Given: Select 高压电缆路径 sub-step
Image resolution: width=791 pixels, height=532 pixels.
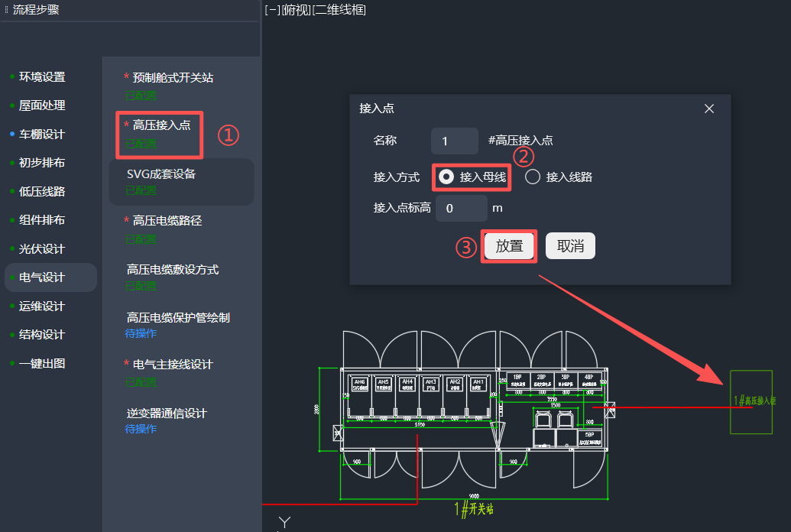Looking at the screenshot, I should coord(167,221).
